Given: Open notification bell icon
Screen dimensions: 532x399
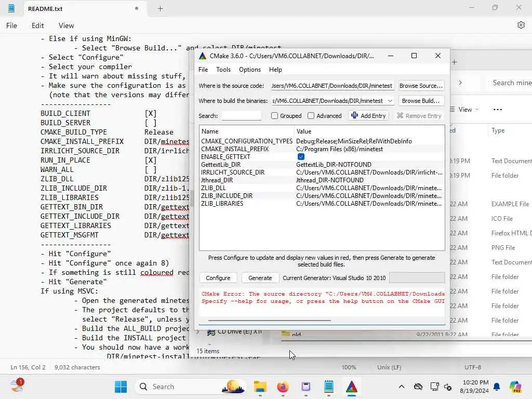Looking at the screenshot, I should click(497, 387).
